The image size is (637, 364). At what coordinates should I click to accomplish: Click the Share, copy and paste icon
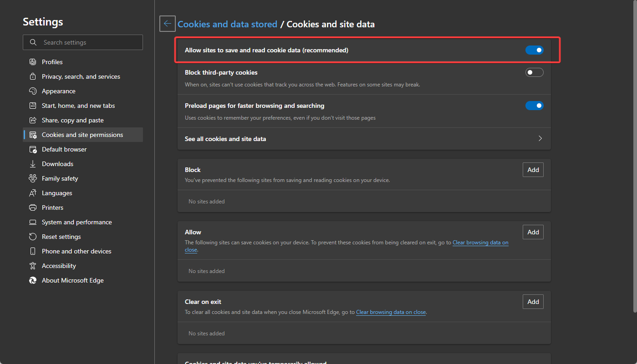click(x=33, y=120)
